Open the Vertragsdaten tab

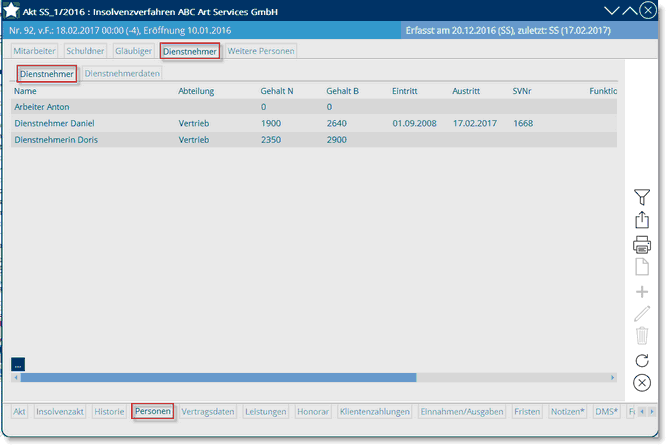[208, 412]
